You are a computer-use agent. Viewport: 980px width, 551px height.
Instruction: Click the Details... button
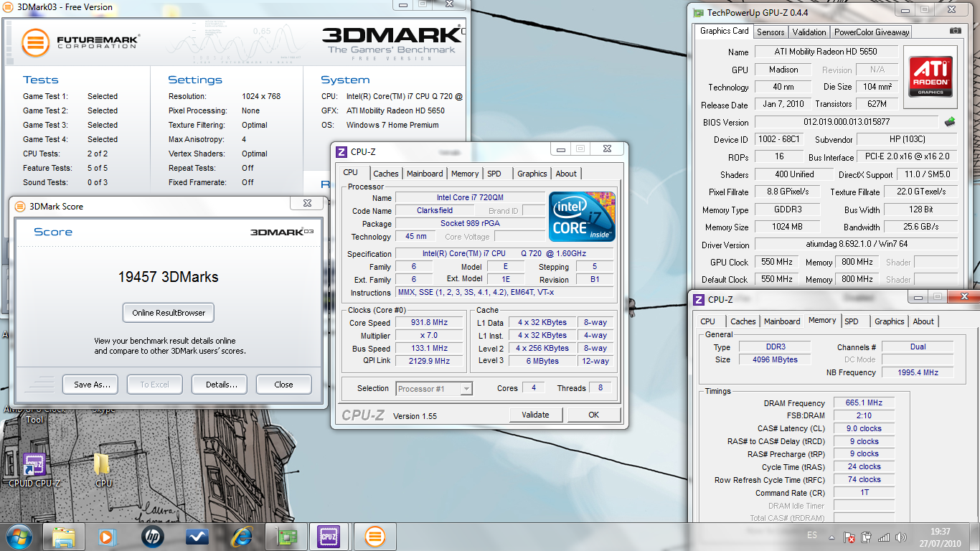coord(220,385)
